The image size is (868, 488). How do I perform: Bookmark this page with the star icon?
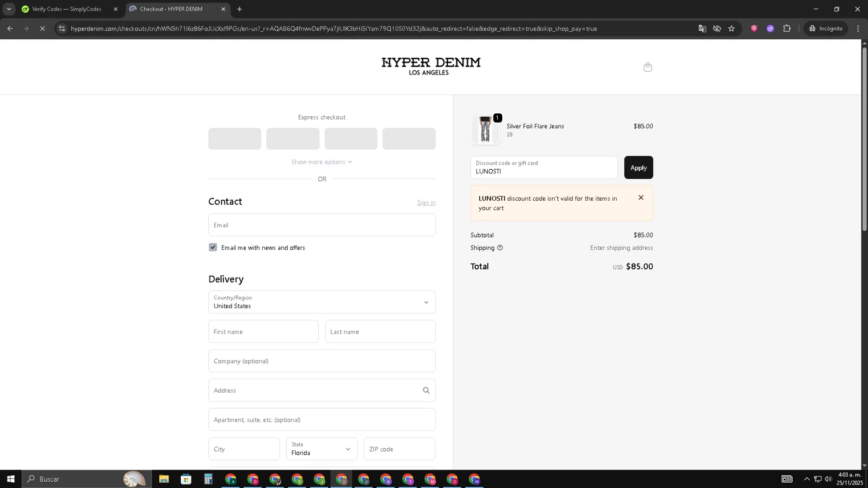pos(731,28)
